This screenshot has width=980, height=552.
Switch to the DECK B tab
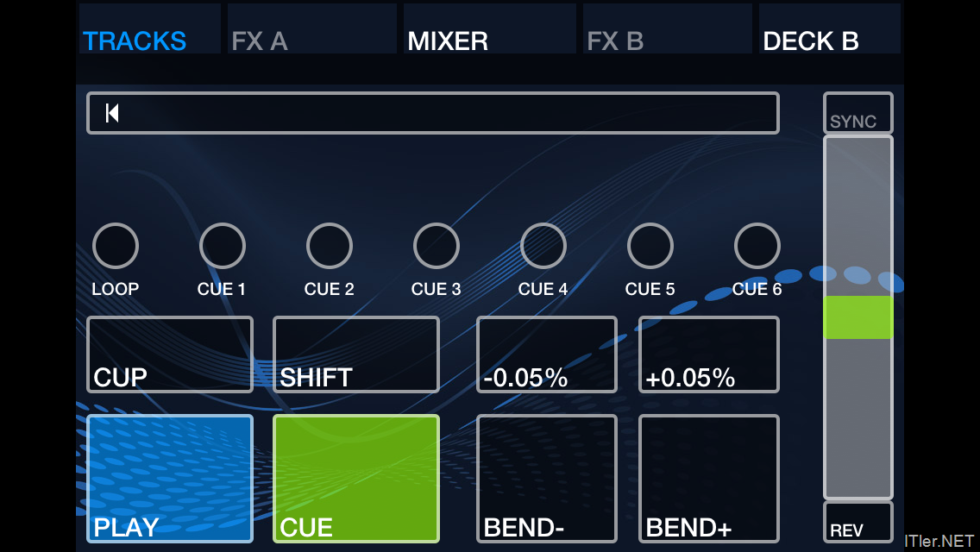pos(829,28)
